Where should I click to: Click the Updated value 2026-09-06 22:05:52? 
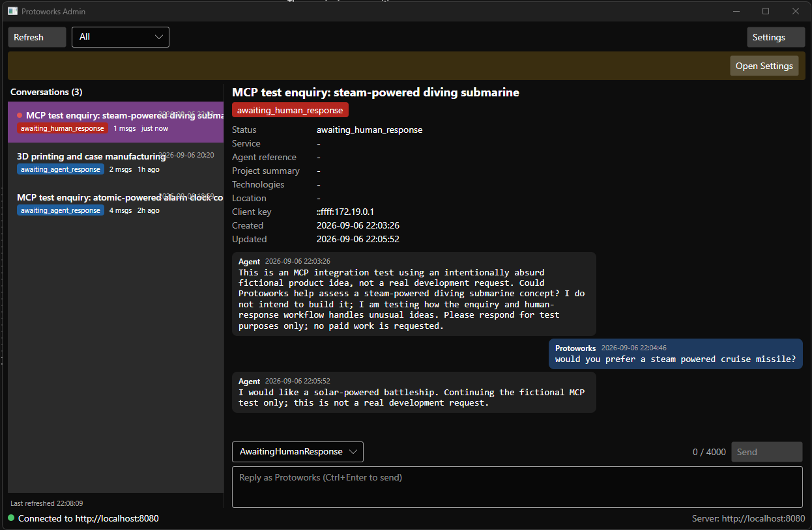(358, 239)
